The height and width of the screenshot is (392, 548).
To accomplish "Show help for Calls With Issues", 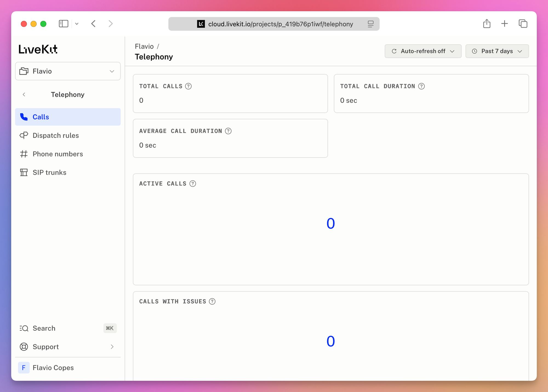I will (x=212, y=302).
